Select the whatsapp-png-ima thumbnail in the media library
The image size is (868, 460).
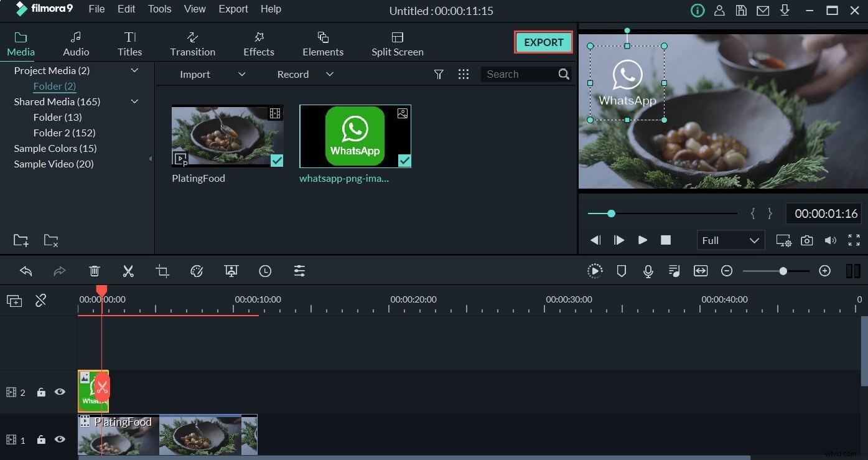click(355, 136)
